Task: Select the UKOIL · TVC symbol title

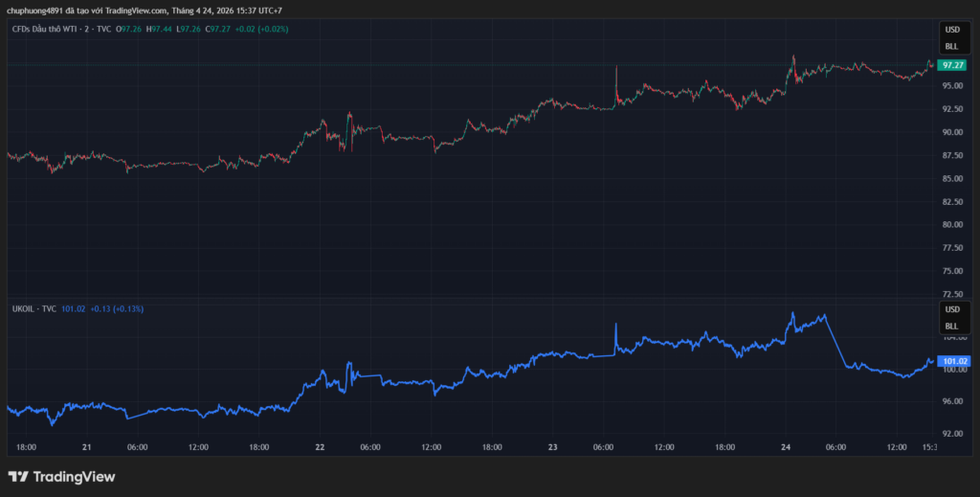Action: pos(33,309)
